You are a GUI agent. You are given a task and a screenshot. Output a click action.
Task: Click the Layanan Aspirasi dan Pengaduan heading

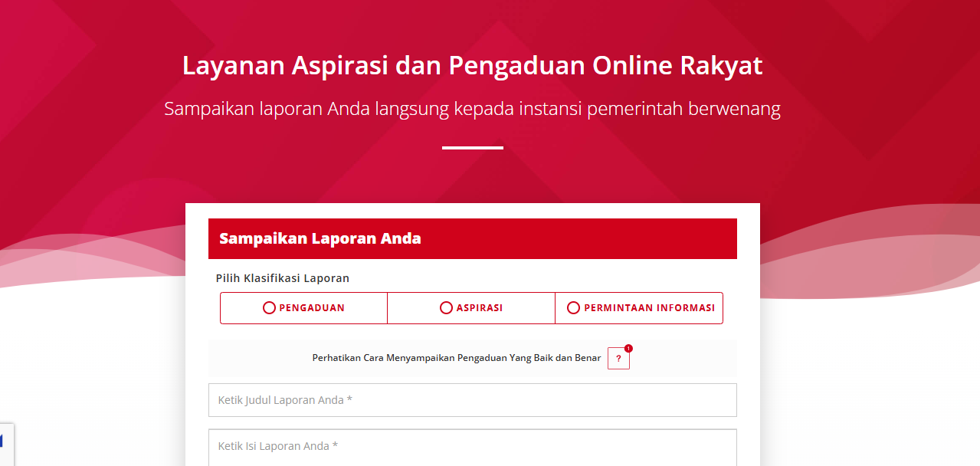472,66
